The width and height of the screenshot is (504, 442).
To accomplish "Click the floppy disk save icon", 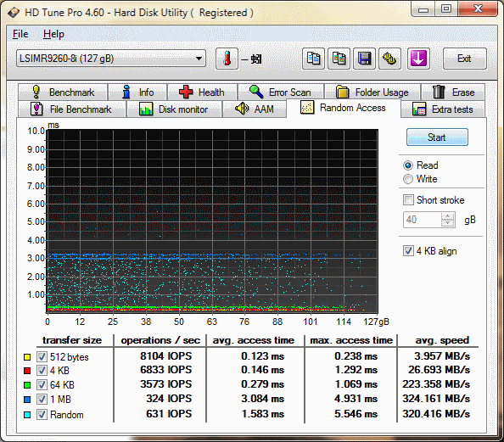I will tap(364, 59).
